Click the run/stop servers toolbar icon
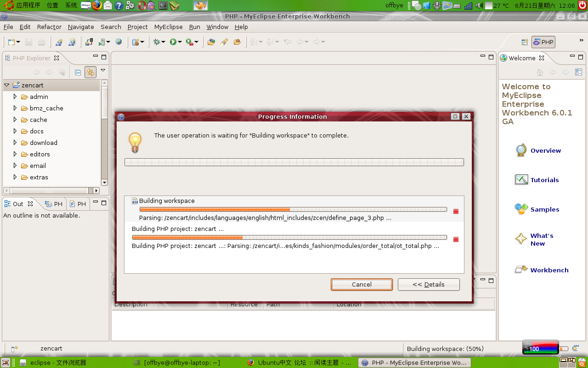This screenshot has width=588, height=368. 102,42
